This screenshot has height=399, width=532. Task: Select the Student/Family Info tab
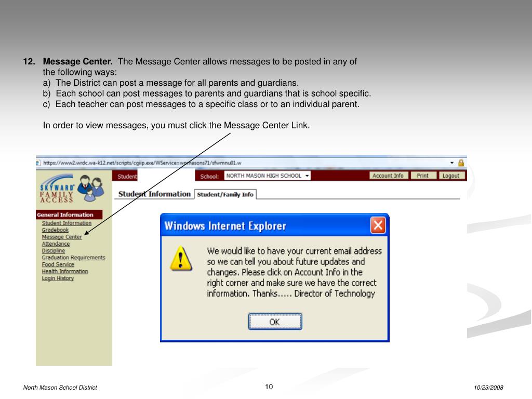pos(225,194)
